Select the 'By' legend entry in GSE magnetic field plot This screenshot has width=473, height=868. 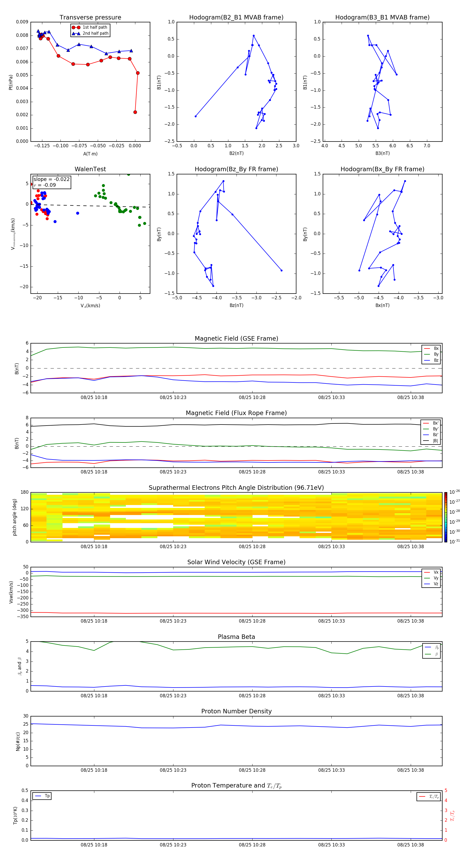point(431,354)
